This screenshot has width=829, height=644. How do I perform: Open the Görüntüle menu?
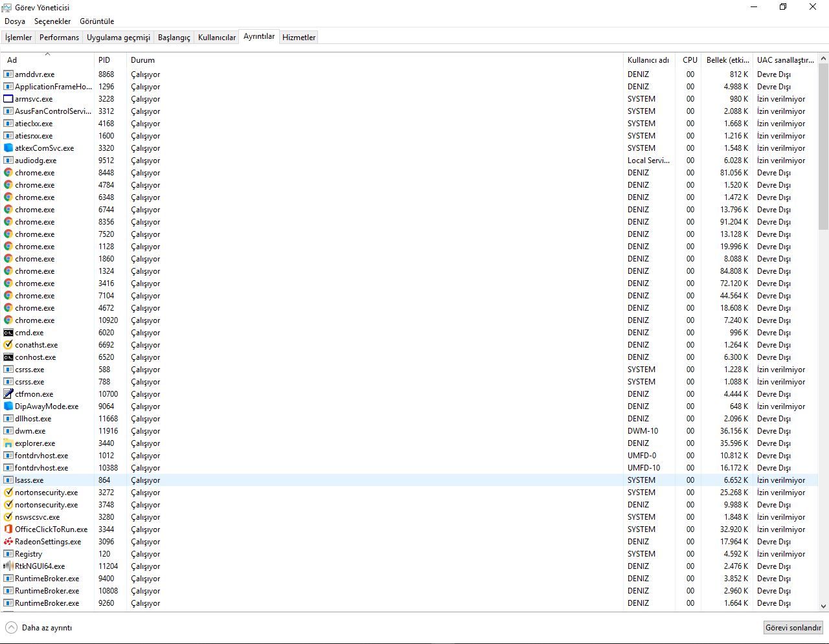point(97,21)
